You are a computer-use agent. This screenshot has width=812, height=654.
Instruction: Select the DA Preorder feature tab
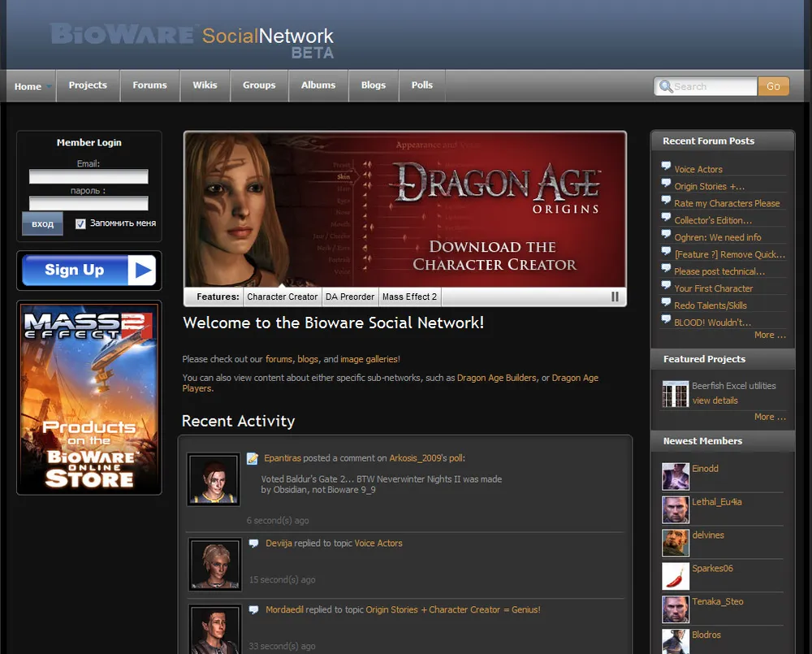(350, 297)
